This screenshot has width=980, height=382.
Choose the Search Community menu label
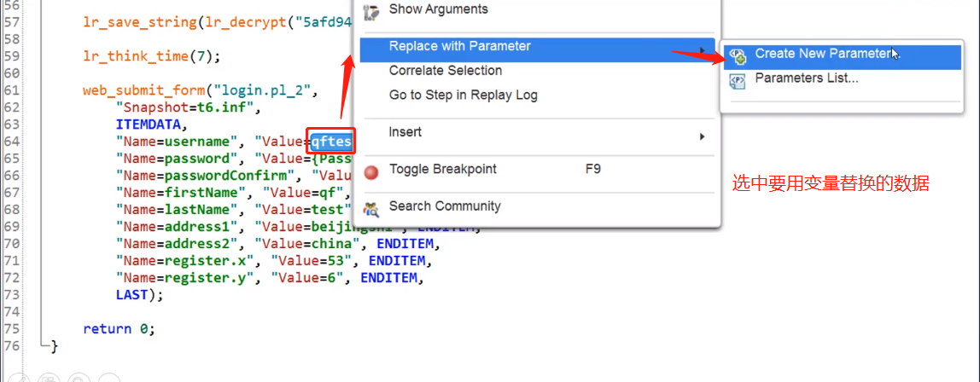445,205
